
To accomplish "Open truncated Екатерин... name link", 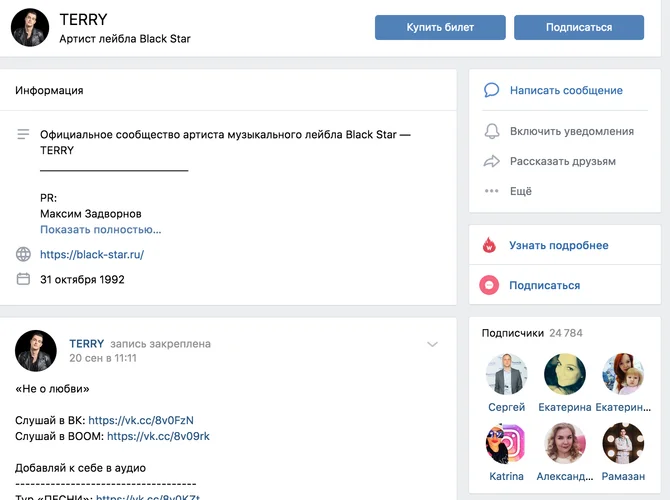I will 623,407.
